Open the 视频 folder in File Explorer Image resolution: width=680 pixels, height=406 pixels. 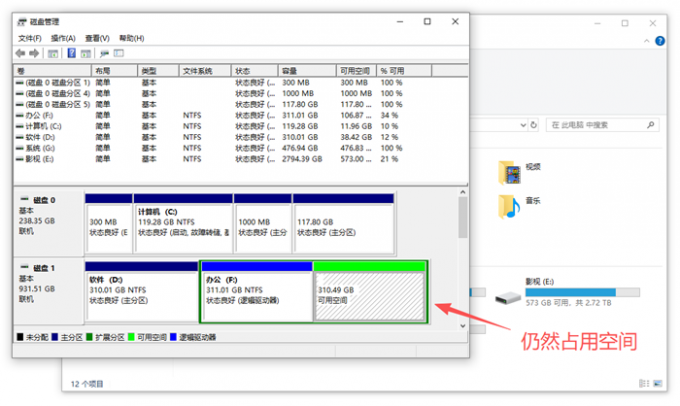coord(510,172)
